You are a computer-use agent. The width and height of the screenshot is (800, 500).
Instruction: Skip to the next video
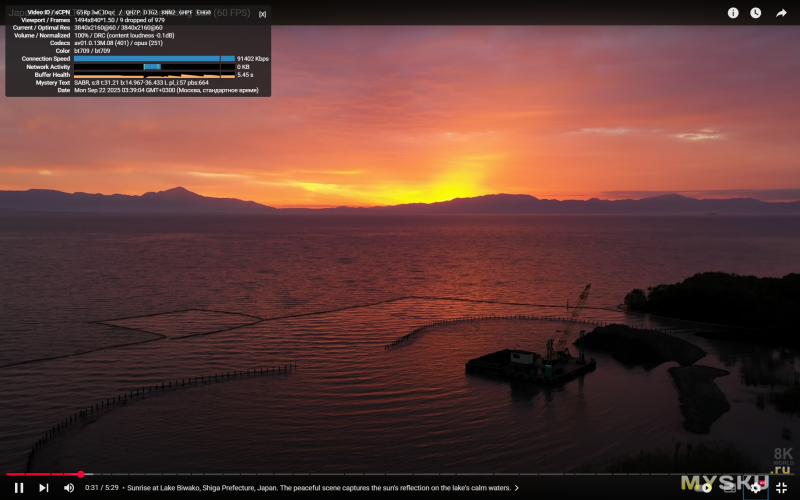(44, 488)
